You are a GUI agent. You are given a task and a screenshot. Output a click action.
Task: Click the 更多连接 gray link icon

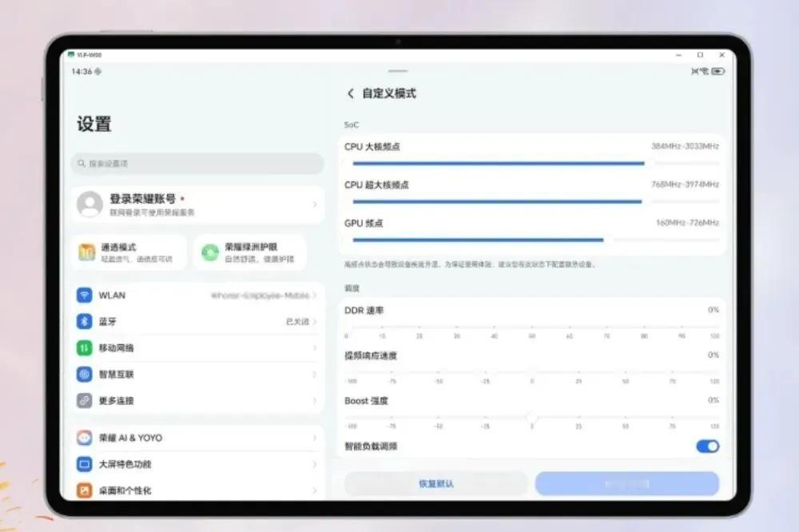(84, 400)
